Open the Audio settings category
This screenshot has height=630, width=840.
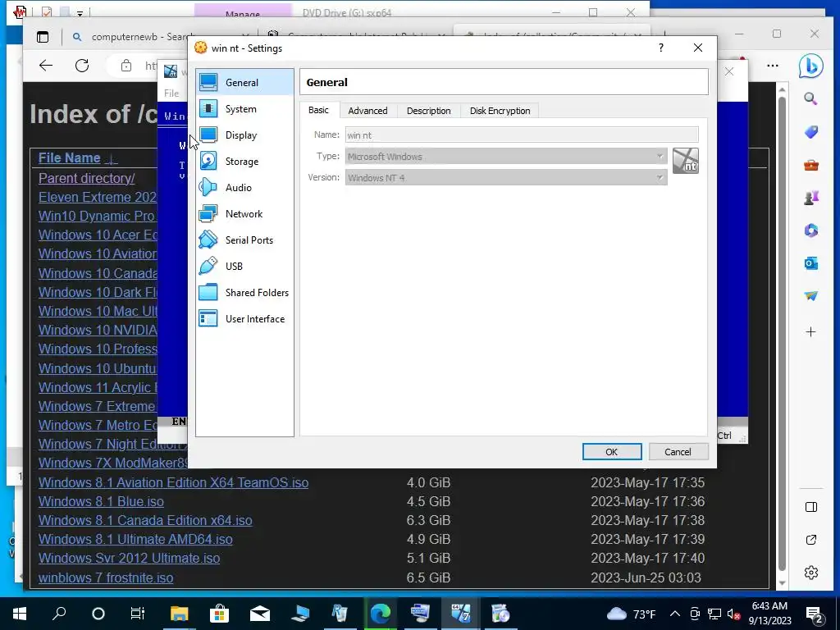pyautogui.click(x=244, y=188)
